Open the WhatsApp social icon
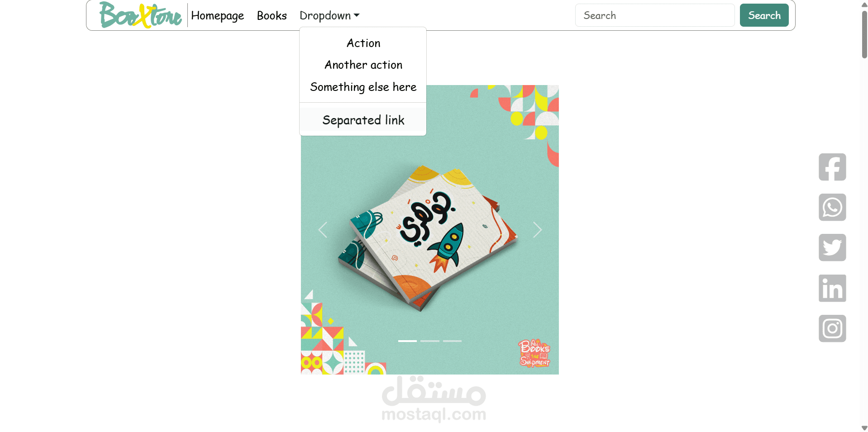The height and width of the screenshot is (432, 868). pos(832,207)
